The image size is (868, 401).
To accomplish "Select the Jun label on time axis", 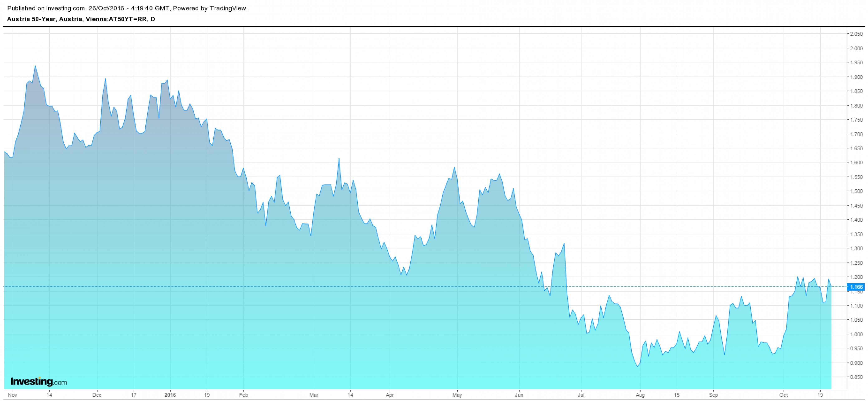I will [x=519, y=395].
